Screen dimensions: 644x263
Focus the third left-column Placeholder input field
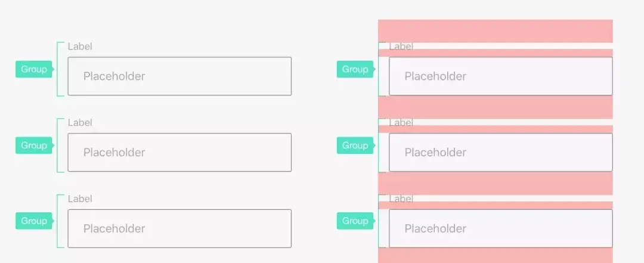[x=179, y=228]
